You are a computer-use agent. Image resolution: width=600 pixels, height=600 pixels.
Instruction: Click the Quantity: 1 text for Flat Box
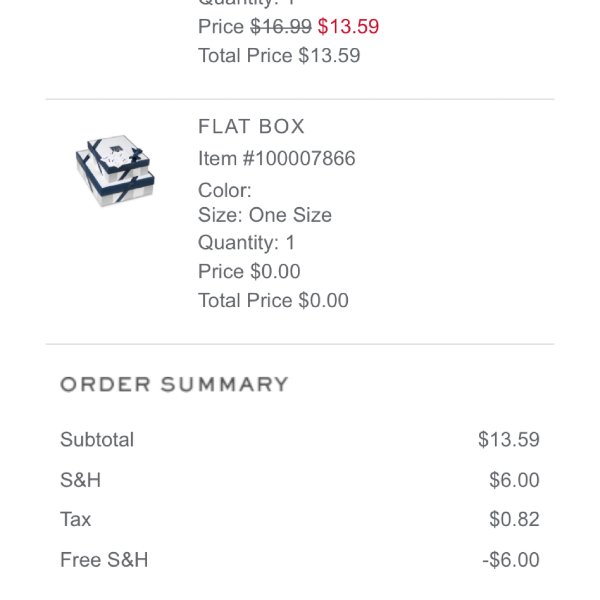pos(246,243)
